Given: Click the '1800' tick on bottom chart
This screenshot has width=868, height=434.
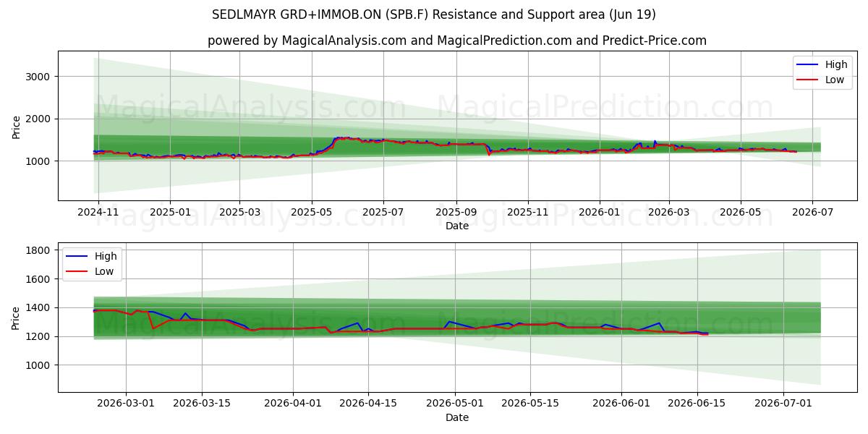Looking at the screenshot, I should click(40, 250).
